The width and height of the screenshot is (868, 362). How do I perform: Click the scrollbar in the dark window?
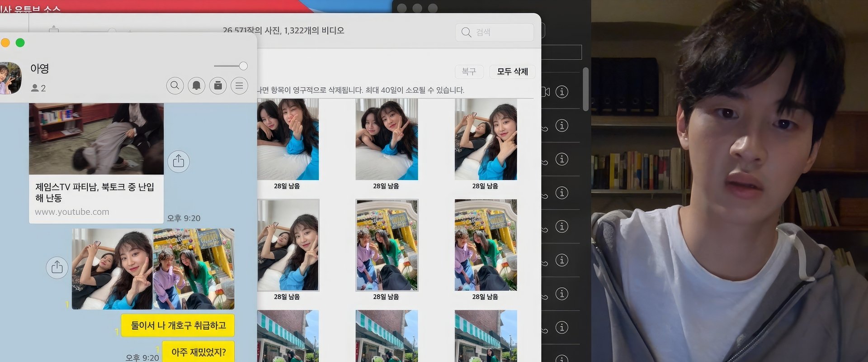(585, 89)
